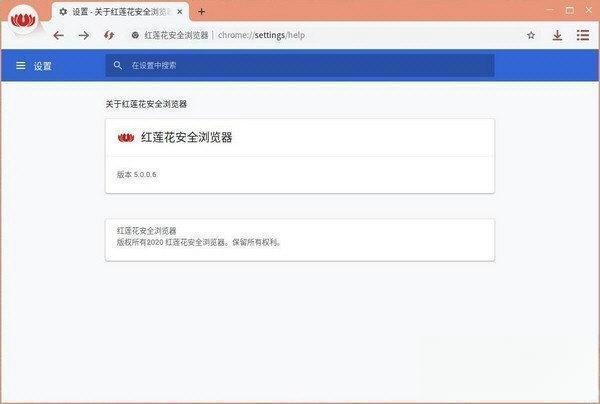Open the browser main menu icon
Screen dimensions: 600x404
tap(583, 35)
